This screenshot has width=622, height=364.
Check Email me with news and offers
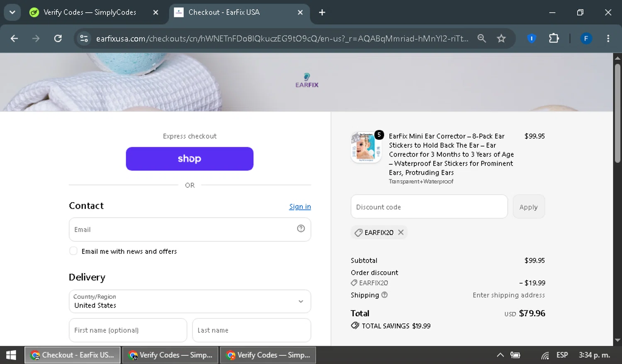(x=73, y=251)
